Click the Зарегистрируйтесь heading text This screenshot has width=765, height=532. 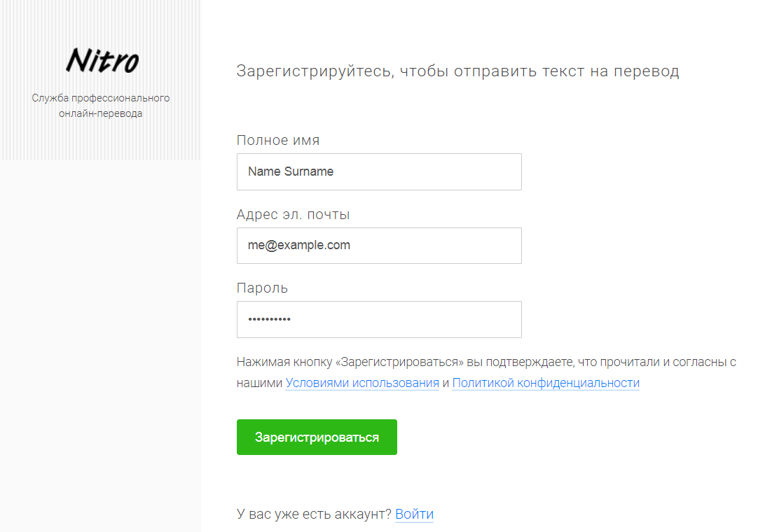pyautogui.click(x=457, y=71)
